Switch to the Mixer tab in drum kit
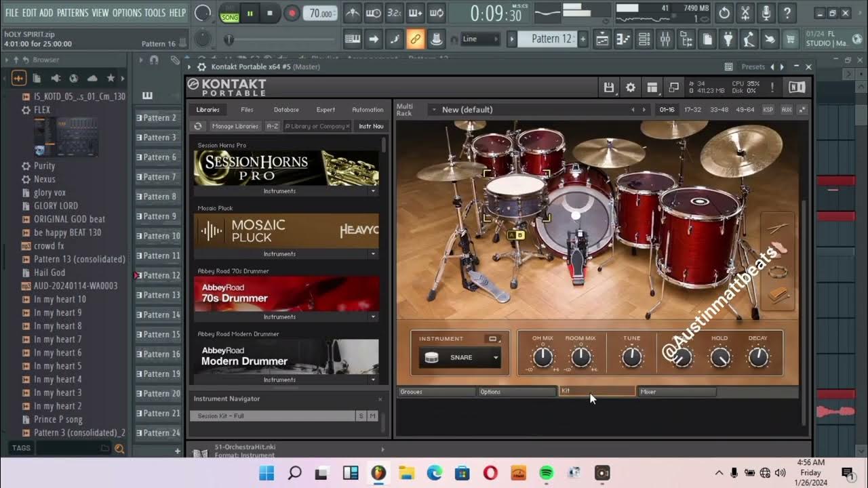868x488 pixels. [x=676, y=392]
